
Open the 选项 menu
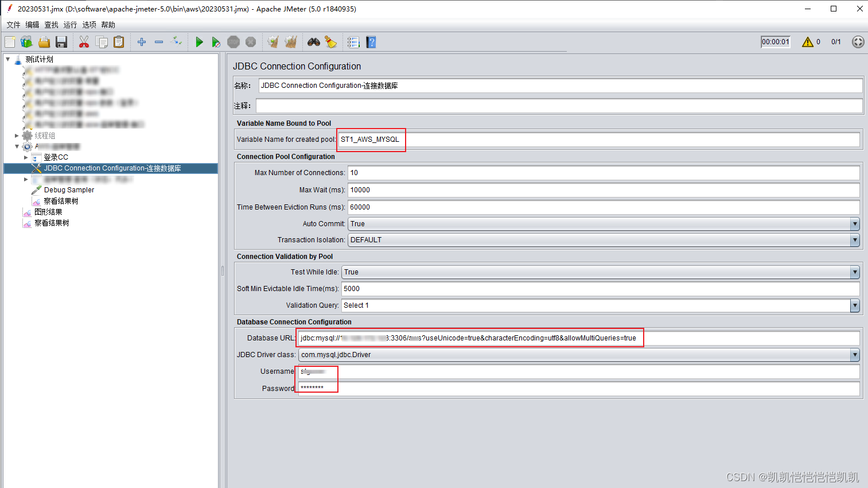89,25
